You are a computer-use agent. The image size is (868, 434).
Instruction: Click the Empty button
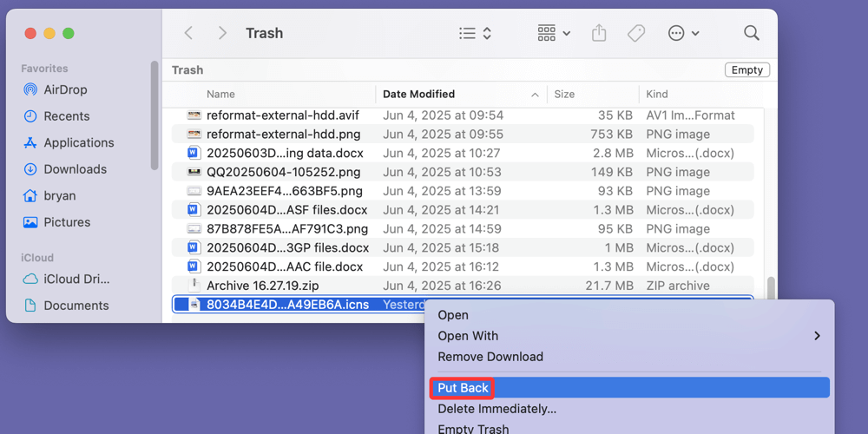click(746, 70)
